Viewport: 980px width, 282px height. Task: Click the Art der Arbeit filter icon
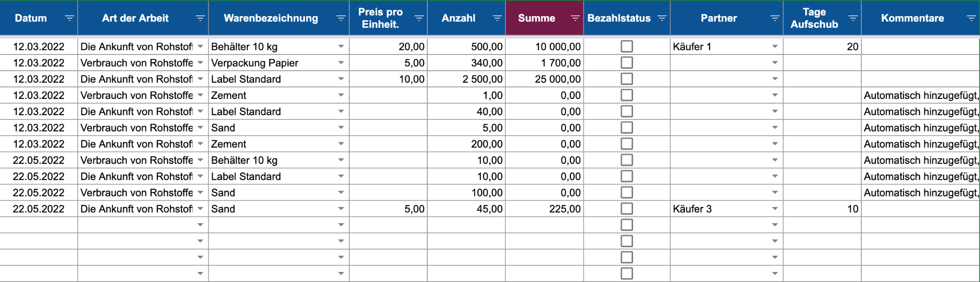[200, 18]
